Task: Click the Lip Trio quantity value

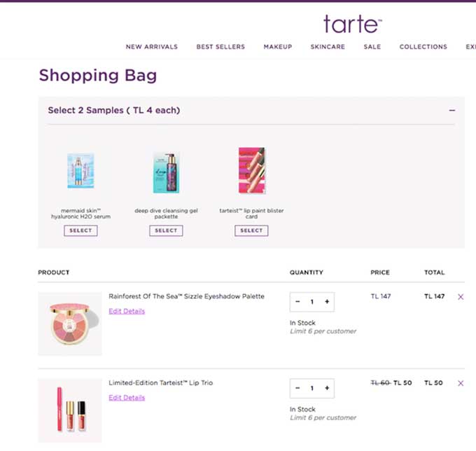Action: 312,389
